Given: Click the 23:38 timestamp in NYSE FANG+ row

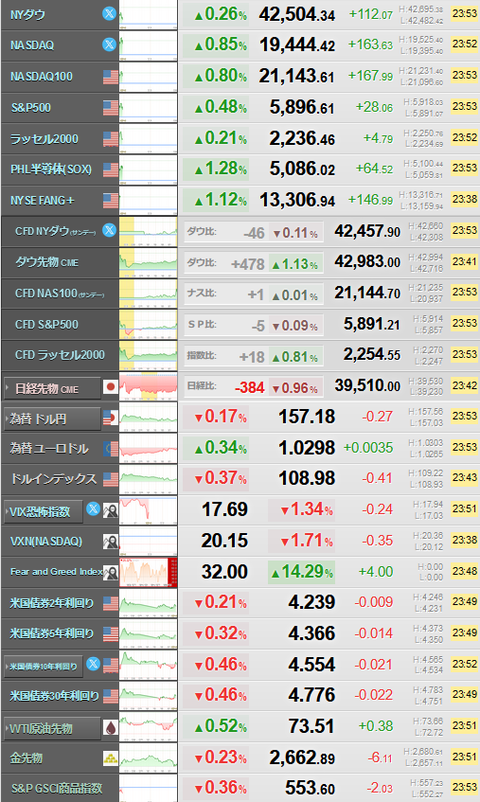Looking at the screenshot, I should tap(465, 199).
